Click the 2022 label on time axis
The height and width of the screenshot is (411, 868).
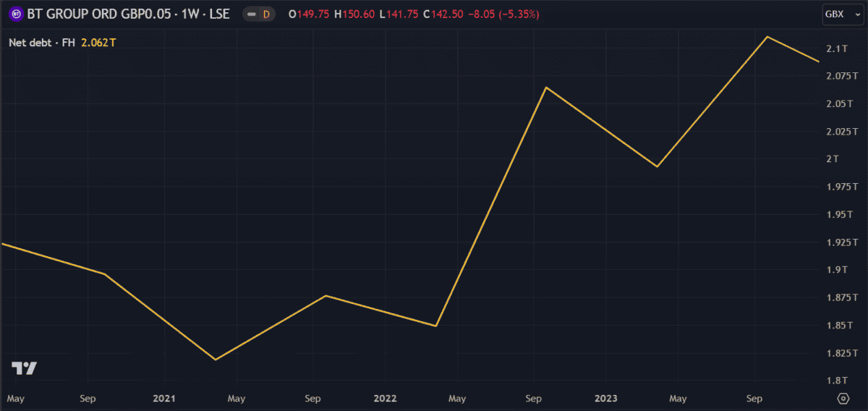(x=385, y=399)
